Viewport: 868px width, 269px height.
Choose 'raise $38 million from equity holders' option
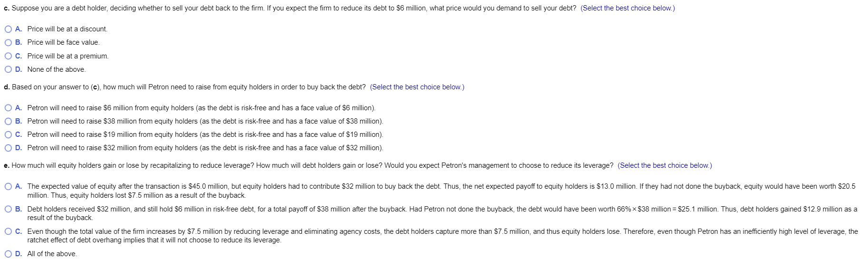click(8, 121)
